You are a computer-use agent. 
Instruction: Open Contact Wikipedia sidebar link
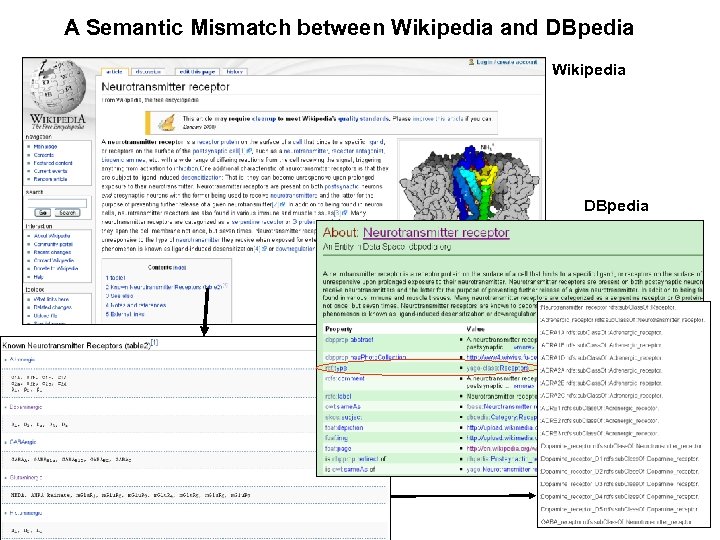coord(54,260)
